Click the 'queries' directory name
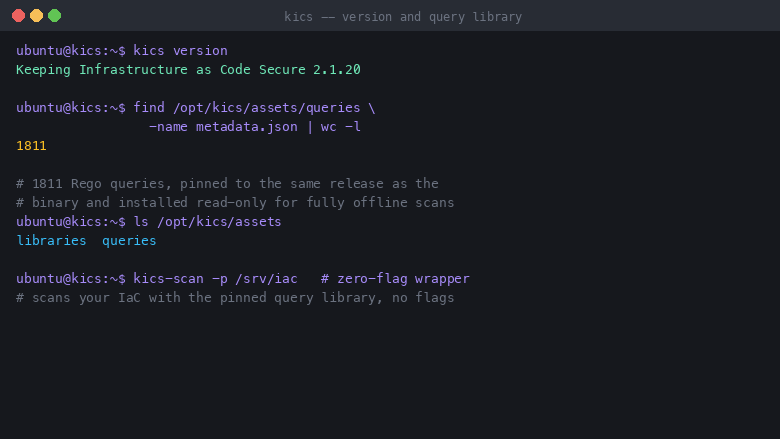Image resolution: width=780 pixels, height=439 pixels. point(129,241)
